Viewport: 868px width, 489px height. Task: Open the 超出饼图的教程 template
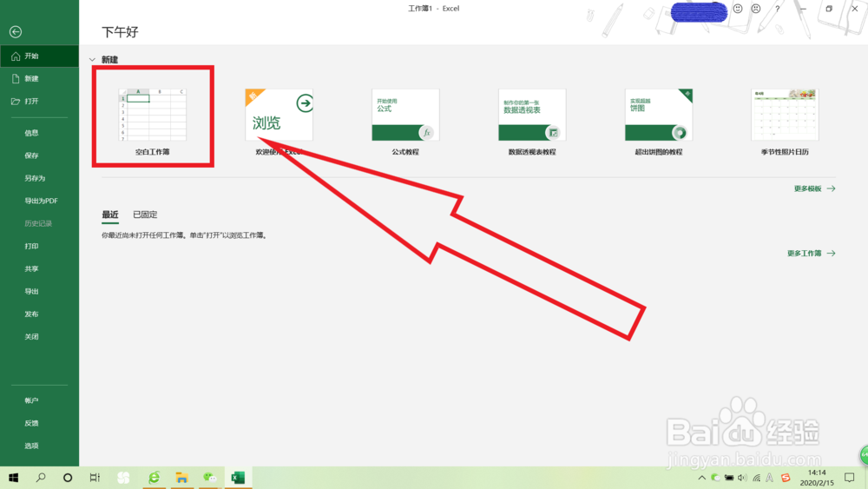[659, 122]
